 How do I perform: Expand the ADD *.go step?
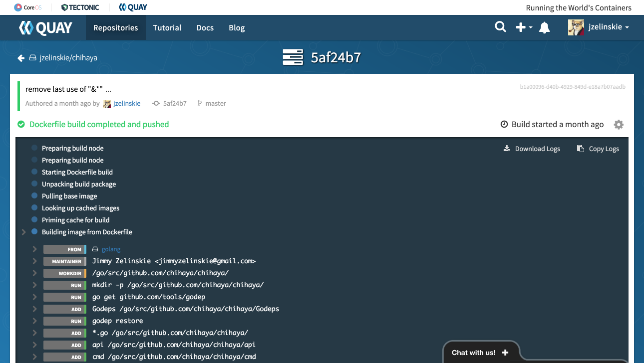pyautogui.click(x=34, y=333)
